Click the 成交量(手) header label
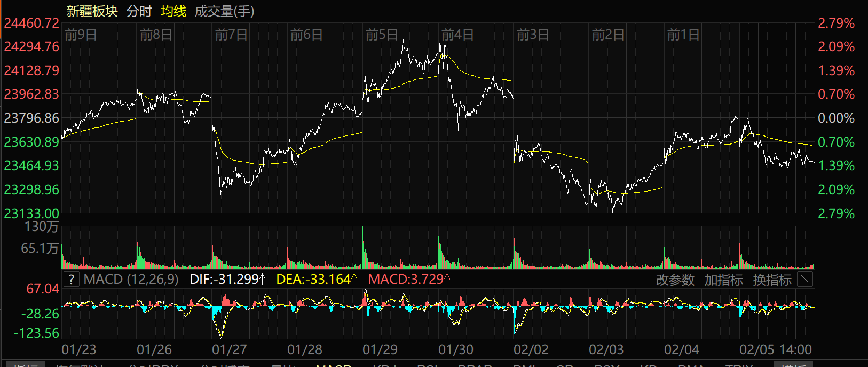The width and height of the screenshot is (868, 367). tap(224, 11)
